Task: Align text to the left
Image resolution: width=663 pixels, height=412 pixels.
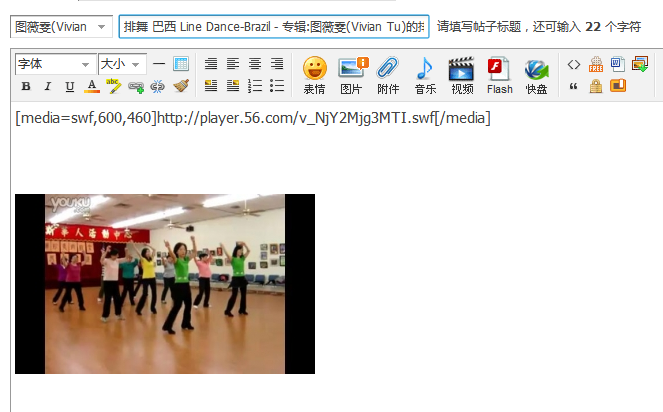Action: pos(233,64)
